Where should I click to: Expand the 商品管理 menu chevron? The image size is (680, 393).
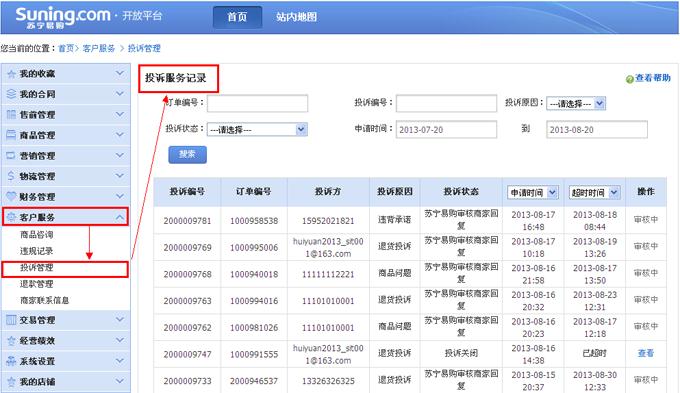[120, 134]
